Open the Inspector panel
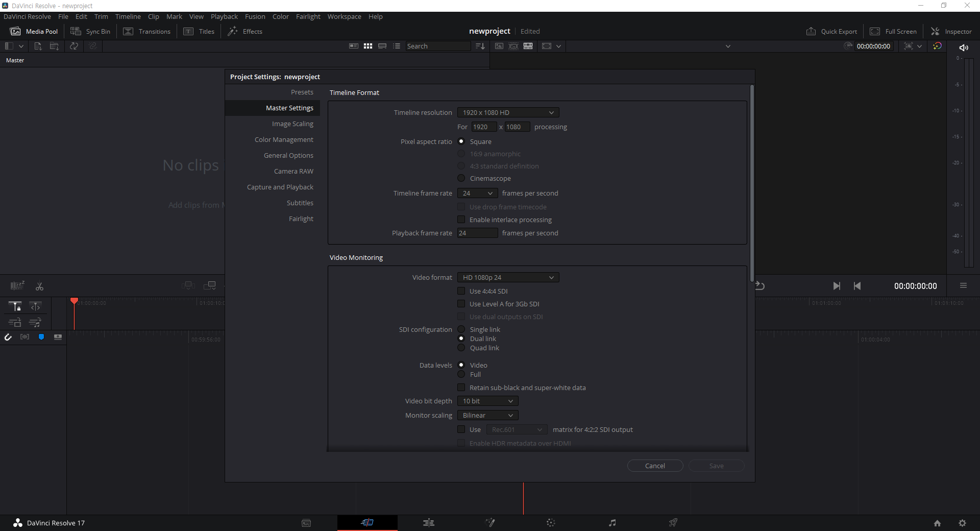Image resolution: width=980 pixels, height=531 pixels. tap(951, 31)
